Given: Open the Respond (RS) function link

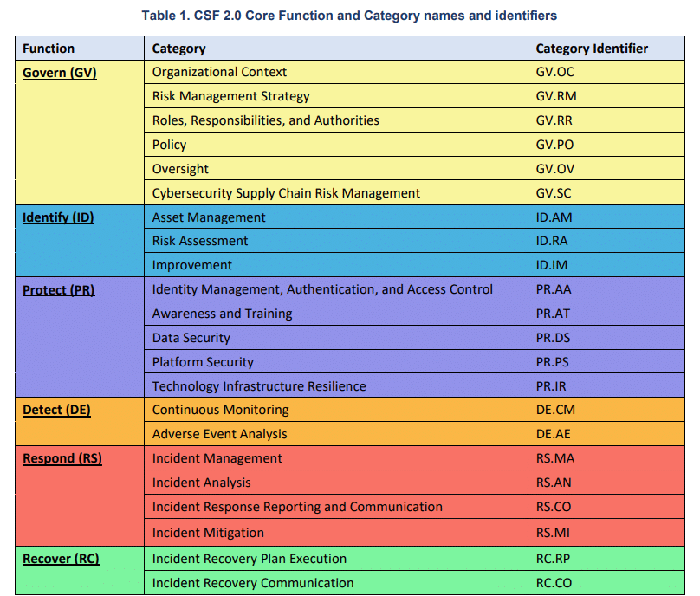Looking at the screenshot, I should pyautogui.click(x=62, y=458).
